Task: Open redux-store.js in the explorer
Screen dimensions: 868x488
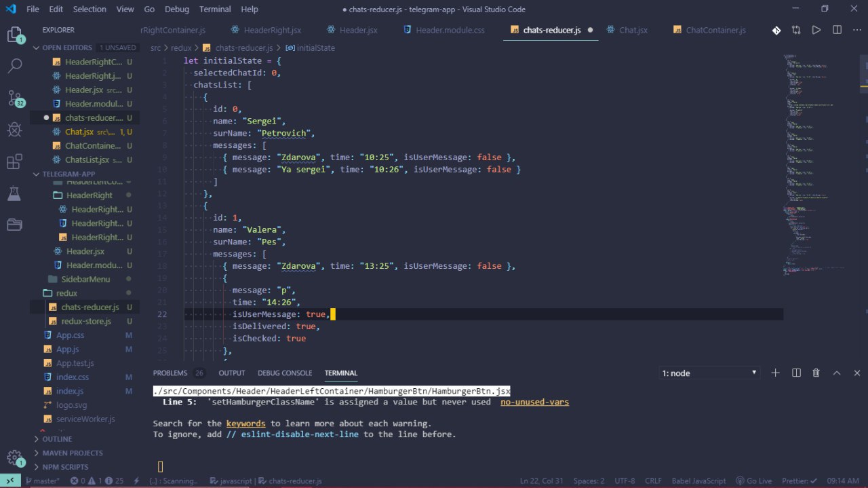Action: (x=86, y=321)
